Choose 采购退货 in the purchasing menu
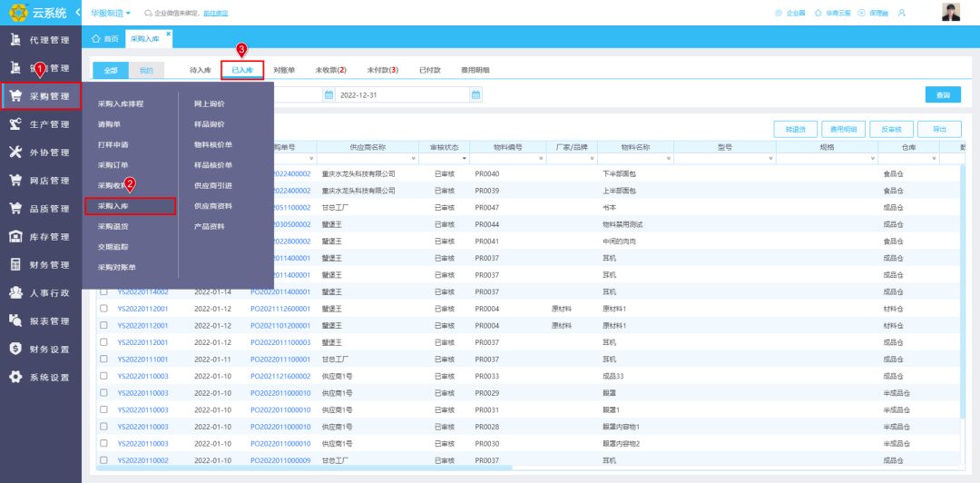This screenshot has height=483, width=980. [113, 226]
